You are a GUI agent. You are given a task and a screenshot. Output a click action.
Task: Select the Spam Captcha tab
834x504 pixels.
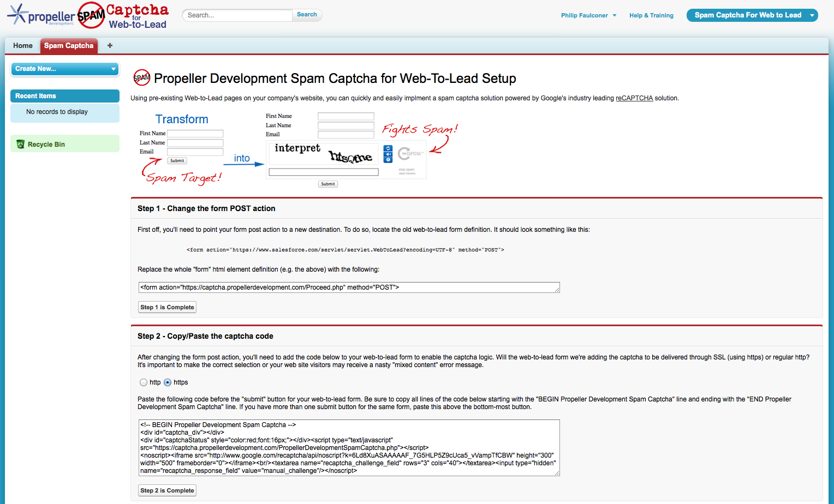[69, 46]
